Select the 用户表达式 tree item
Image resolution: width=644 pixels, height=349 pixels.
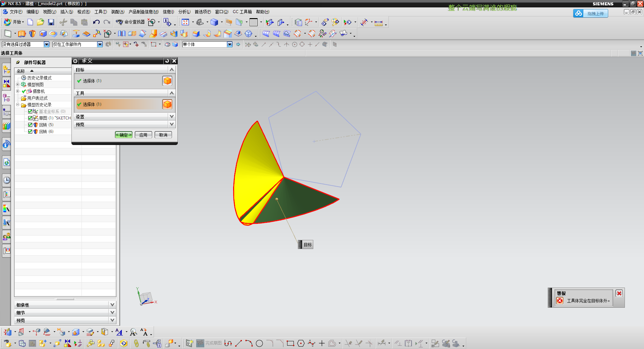click(x=37, y=98)
